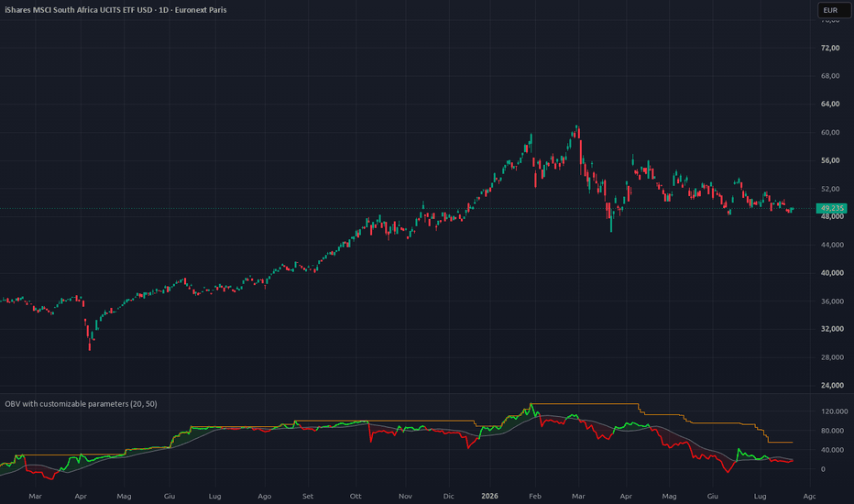
Task: Click the 0 label on OBV scale
Action: click(823, 469)
